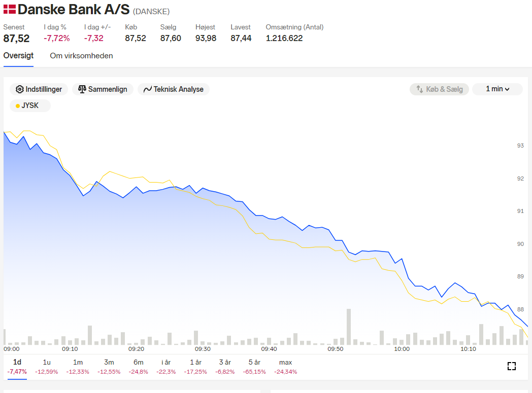Switch to Om virksomheden tab
Viewport: 532px width, 393px height.
pos(81,56)
